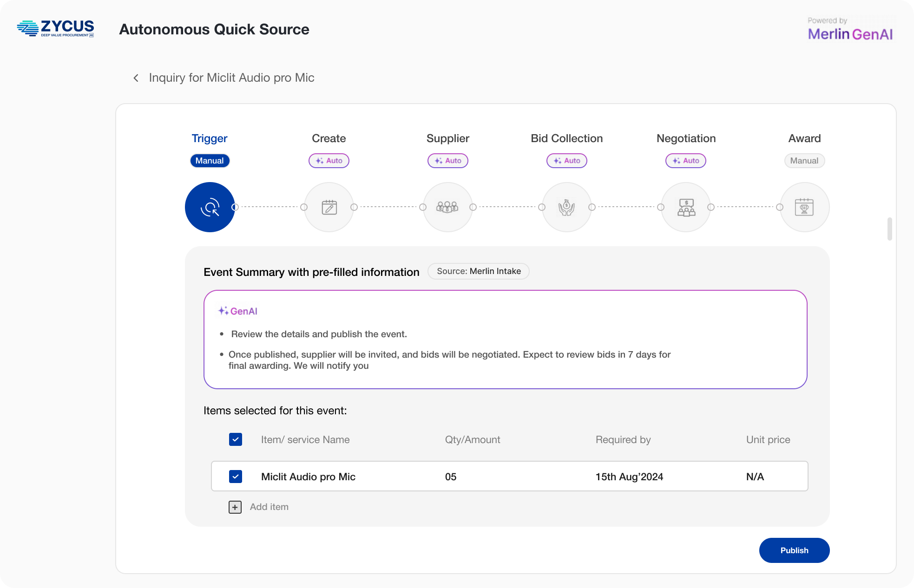This screenshot has width=914, height=588.
Task: Uncheck the Miclit Audio pro Mic checkbox
Action: 236,477
